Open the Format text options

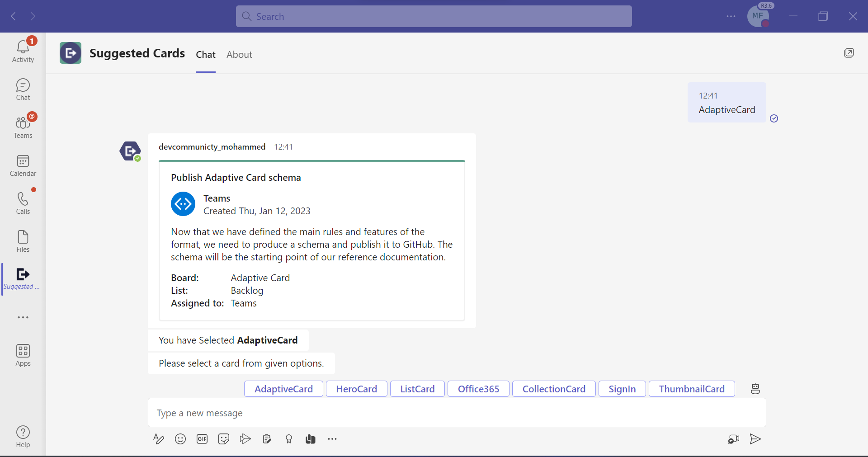coord(158,439)
